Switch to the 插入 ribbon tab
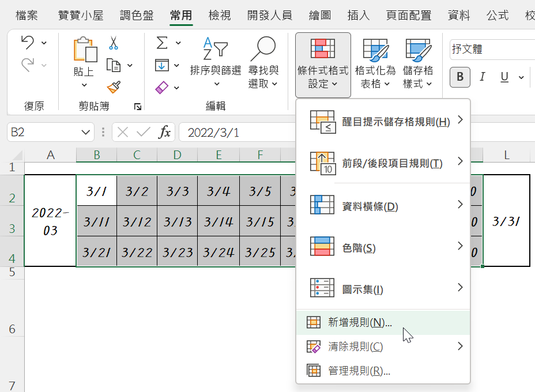535x392 pixels. tap(358, 16)
